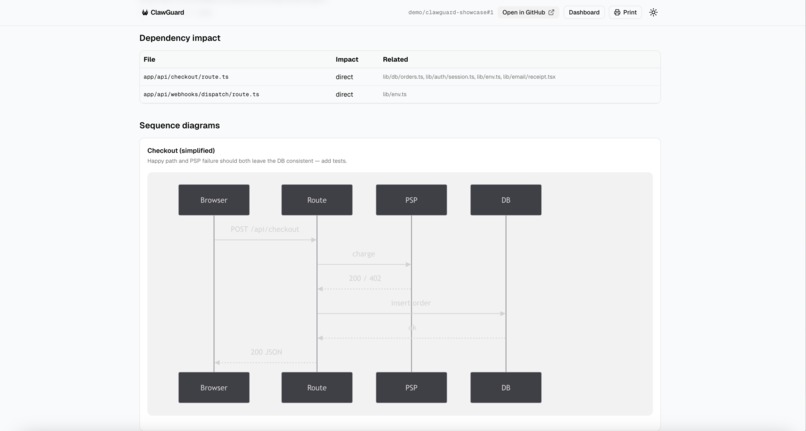This screenshot has width=806, height=431.
Task: Select app/api/webhooks/dispatch/route.ts file cell
Action: (x=202, y=95)
